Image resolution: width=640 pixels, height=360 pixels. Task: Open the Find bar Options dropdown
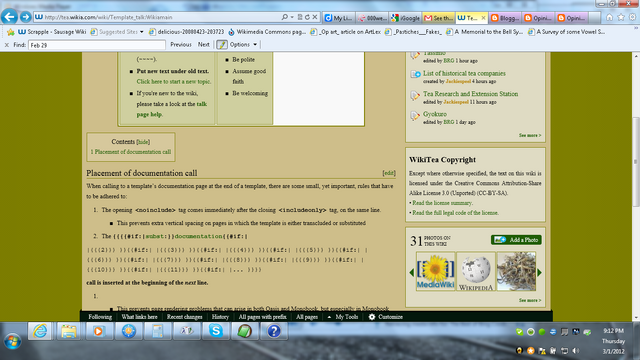click(x=244, y=44)
